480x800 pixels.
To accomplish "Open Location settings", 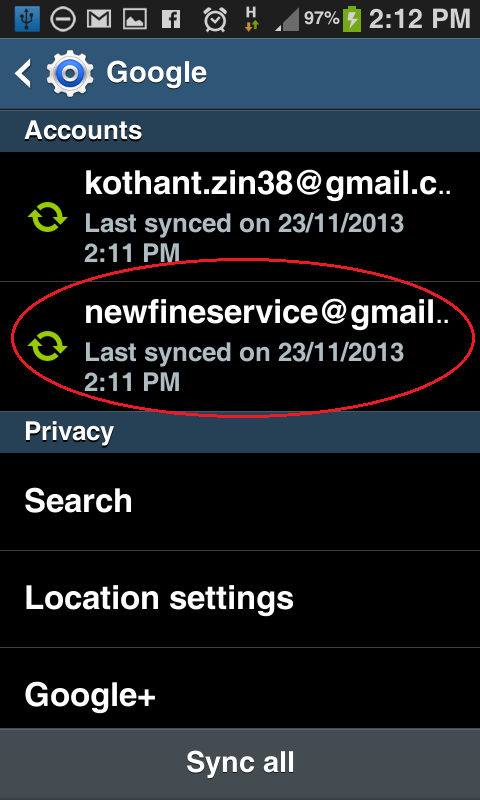I will click(240, 599).
